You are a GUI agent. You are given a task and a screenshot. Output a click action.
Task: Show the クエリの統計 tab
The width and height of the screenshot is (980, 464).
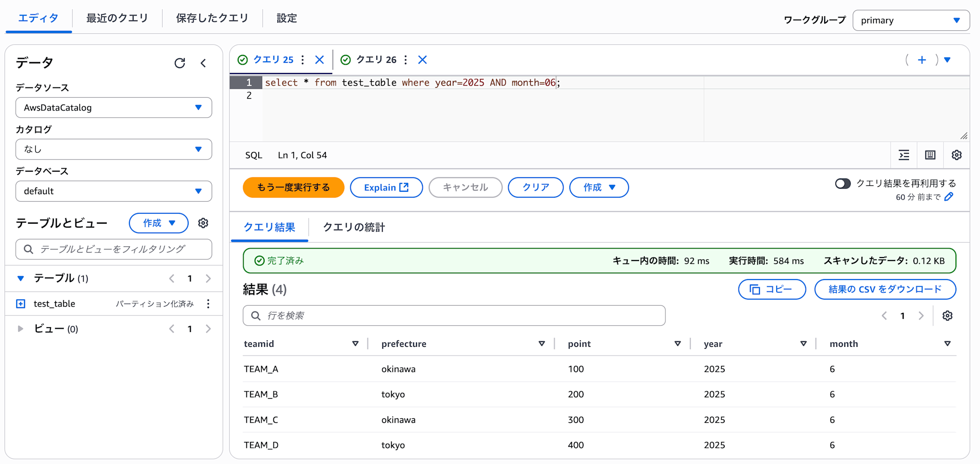354,228
